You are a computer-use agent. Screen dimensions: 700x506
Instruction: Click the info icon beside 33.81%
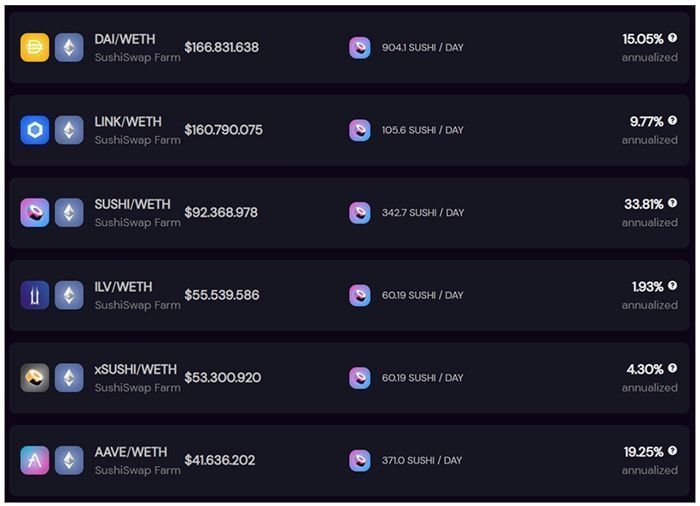point(672,203)
